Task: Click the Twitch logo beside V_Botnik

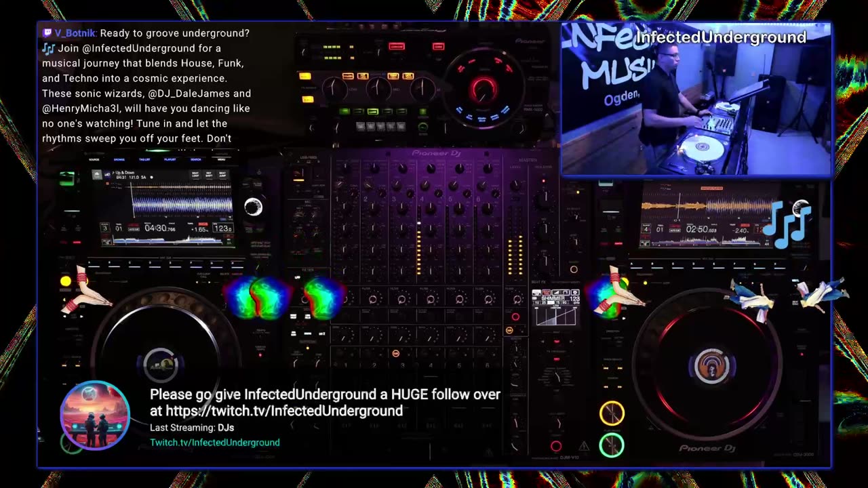Action: click(47, 33)
